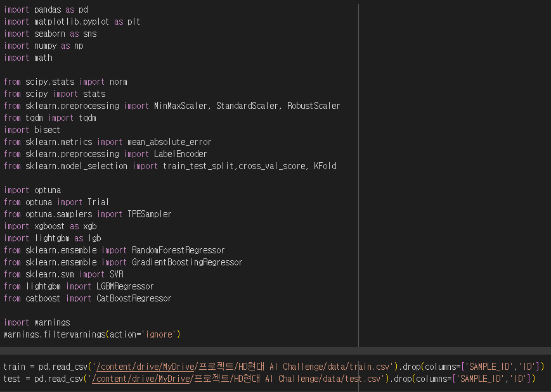The image size is (551, 392).
Task: Click the word MinMaxScaler
Action: coord(180,106)
